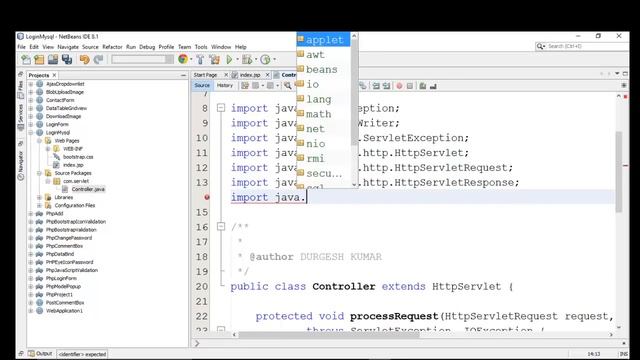Click the Chrome browser selector icon
The height and width of the screenshot is (360, 640).
click(x=183, y=59)
